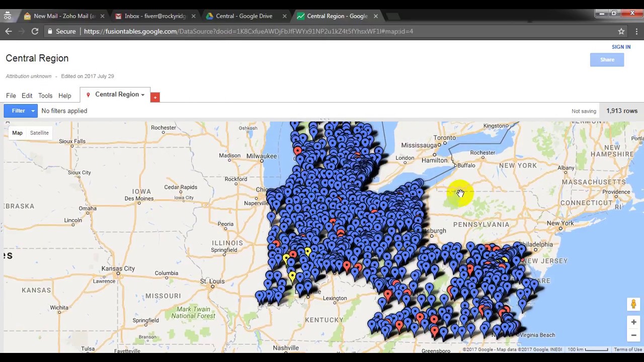Click the Philadelphia label on map
Image resolution: width=644 pixels, height=362 pixels.
point(536,244)
